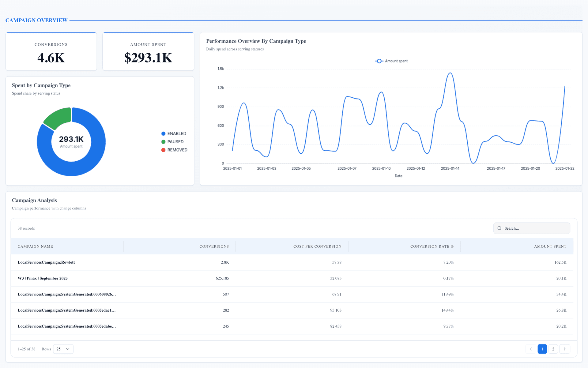
Task: Click the 293.1K donut center label
Action: coord(71,139)
